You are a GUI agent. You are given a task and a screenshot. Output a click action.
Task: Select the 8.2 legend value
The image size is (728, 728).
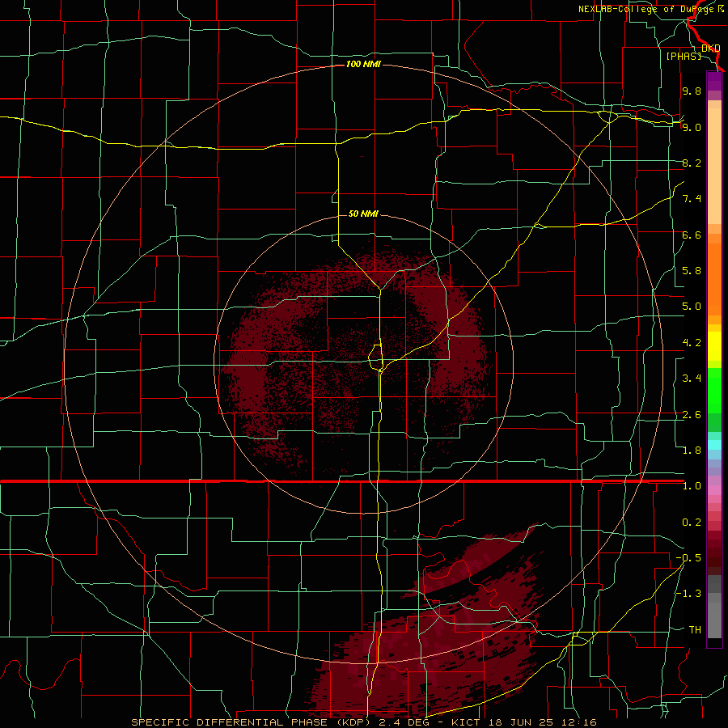point(692,163)
